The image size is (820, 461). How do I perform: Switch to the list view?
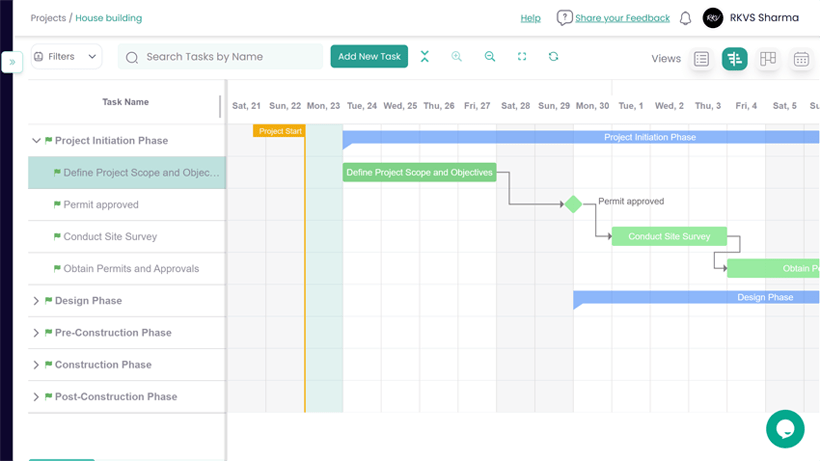(x=701, y=59)
